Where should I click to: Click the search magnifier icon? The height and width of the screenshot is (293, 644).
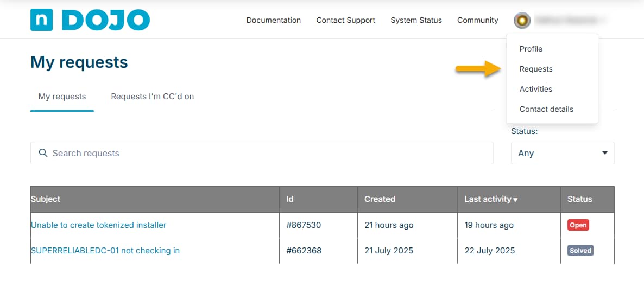pyautogui.click(x=43, y=153)
